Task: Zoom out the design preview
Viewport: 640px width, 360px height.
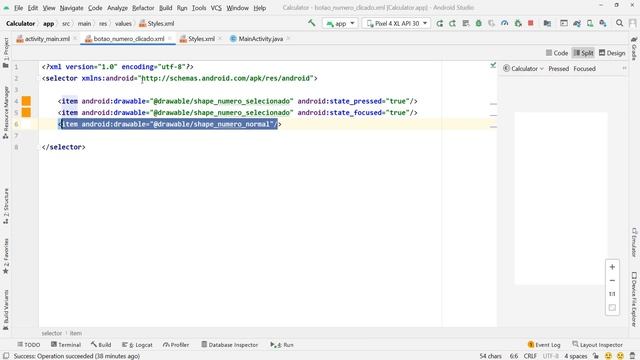Action: point(612,280)
